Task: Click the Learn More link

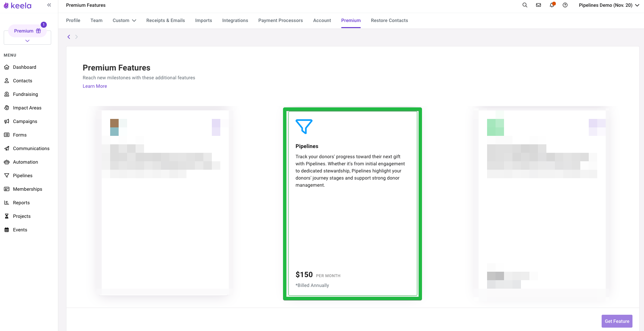Action: click(95, 86)
